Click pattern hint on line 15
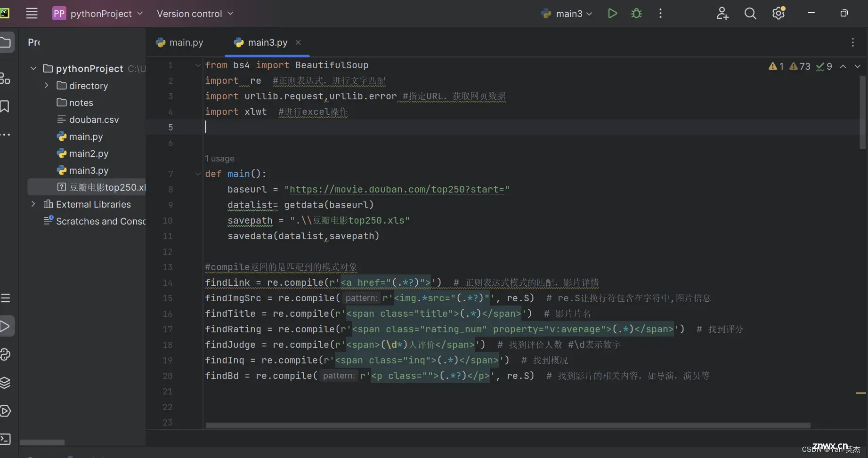Viewport: 868px width, 458px height. coord(361,298)
